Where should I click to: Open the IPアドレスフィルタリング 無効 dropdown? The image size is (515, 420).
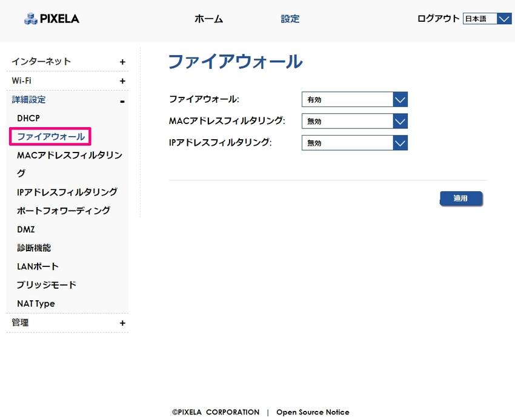(354, 143)
